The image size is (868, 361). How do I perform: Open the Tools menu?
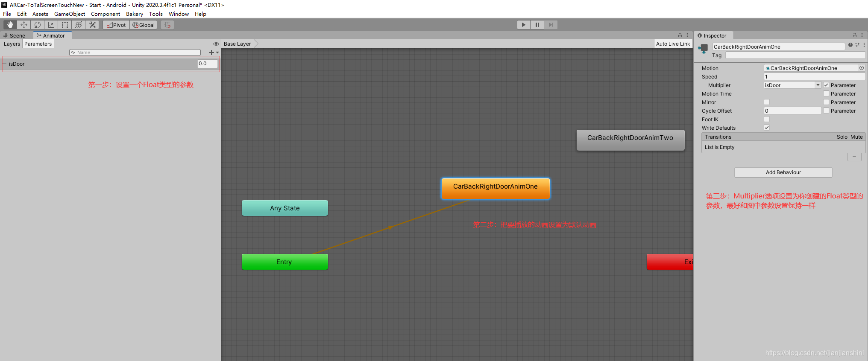156,14
